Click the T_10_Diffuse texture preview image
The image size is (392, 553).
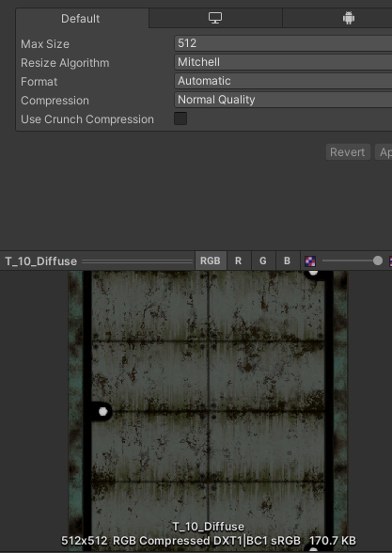[208, 411]
